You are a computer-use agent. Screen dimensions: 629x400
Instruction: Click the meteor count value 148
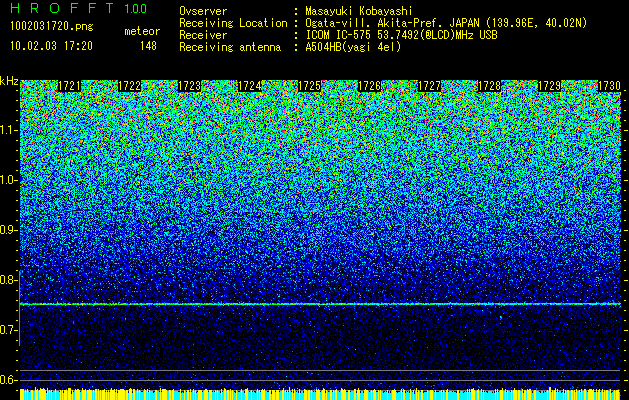point(148,46)
